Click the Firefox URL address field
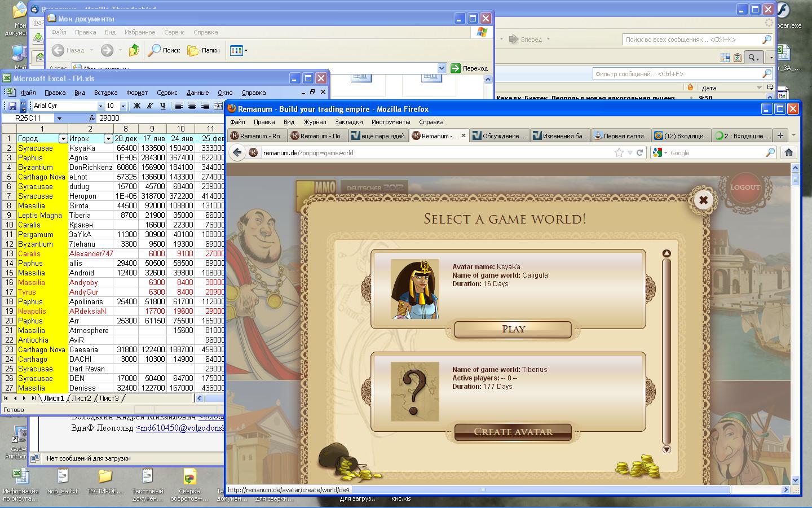Screen dimensions: 812x508 click(436, 152)
